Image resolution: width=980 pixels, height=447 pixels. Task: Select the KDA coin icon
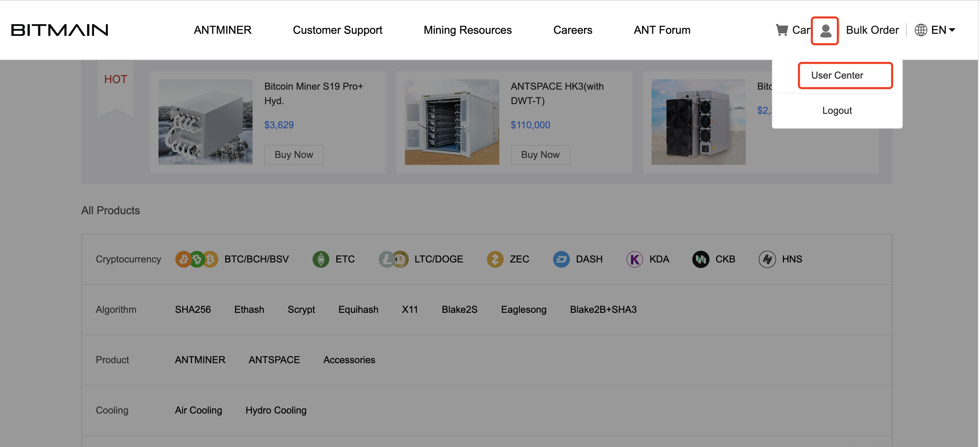point(635,259)
